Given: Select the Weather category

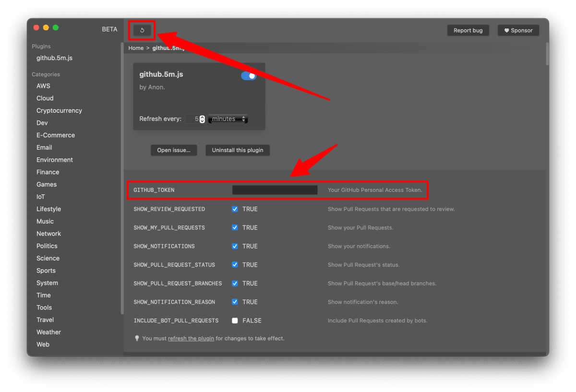Looking at the screenshot, I should tap(48, 332).
